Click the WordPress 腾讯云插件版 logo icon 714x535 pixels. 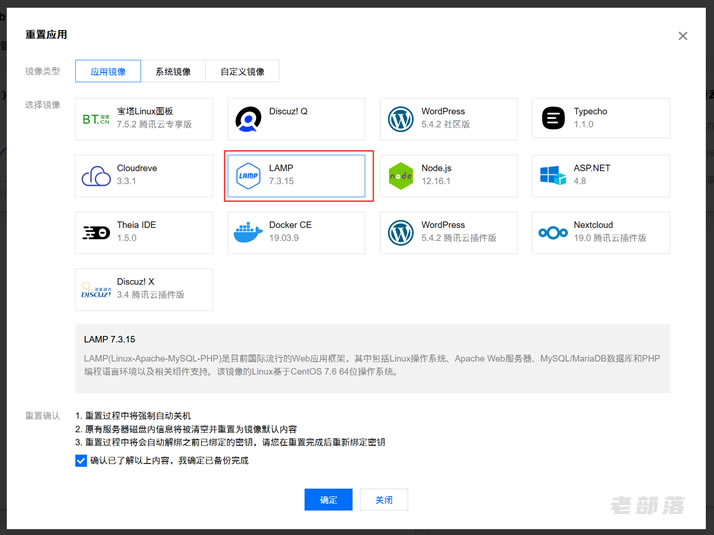click(401, 233)
